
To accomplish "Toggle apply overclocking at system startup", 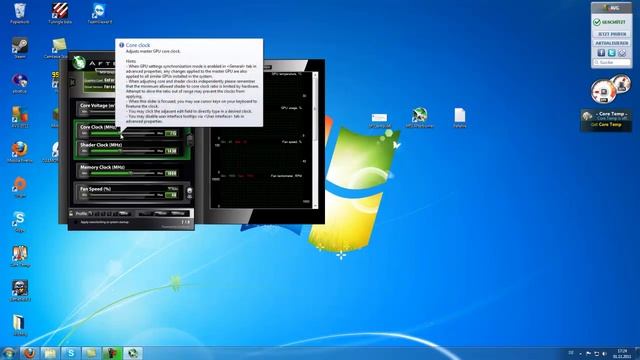I will [x=76, y=222].
